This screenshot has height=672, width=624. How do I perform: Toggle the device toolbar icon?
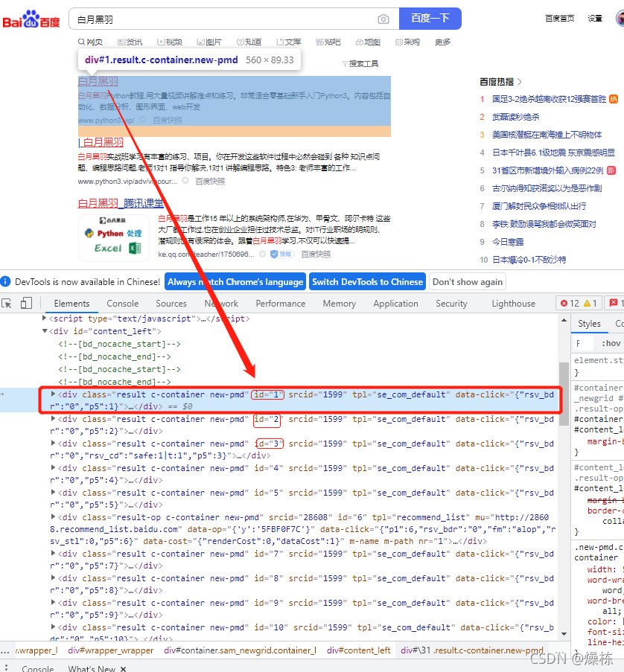[x=26, y=304]
